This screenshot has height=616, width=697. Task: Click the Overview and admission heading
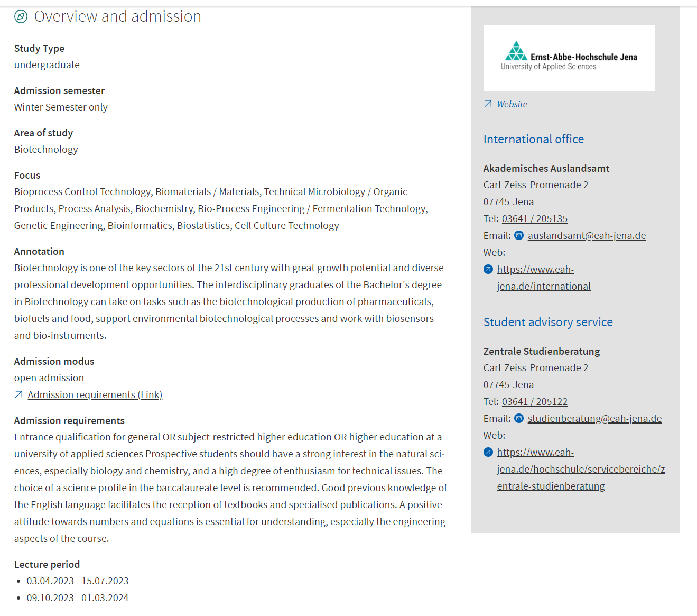117,16
